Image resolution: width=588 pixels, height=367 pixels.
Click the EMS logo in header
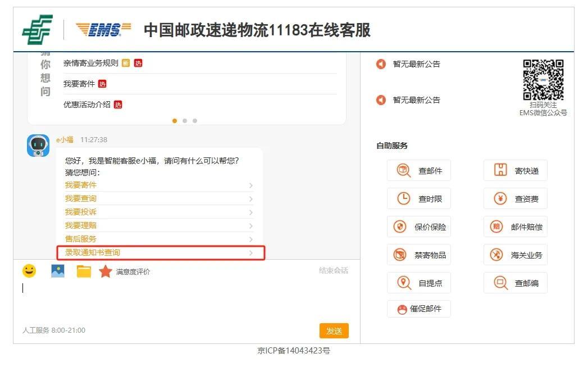103,30
